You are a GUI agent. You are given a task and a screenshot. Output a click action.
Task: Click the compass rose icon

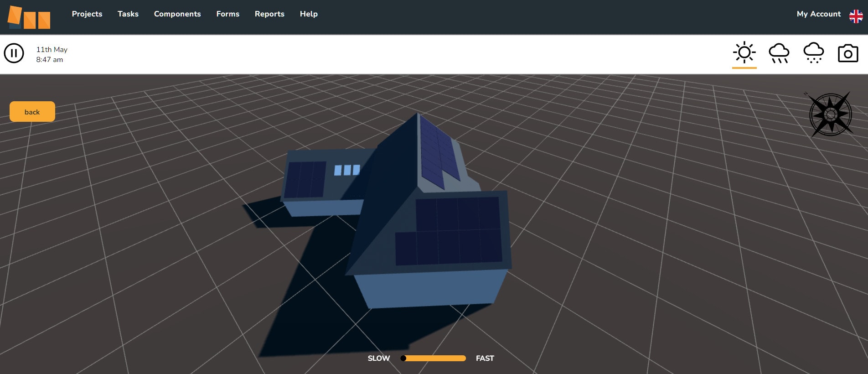[x=830, y=114]
